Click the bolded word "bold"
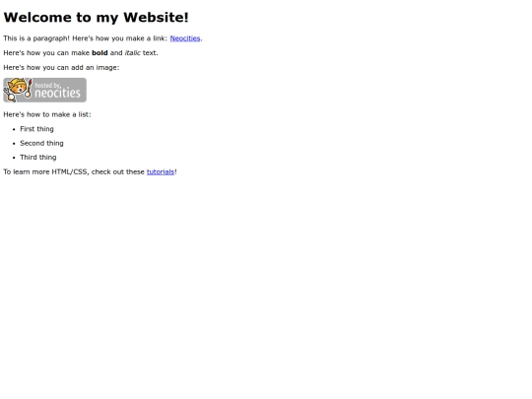Image resolution: width=532 pixels, height=399 pixels. (100, 53)
